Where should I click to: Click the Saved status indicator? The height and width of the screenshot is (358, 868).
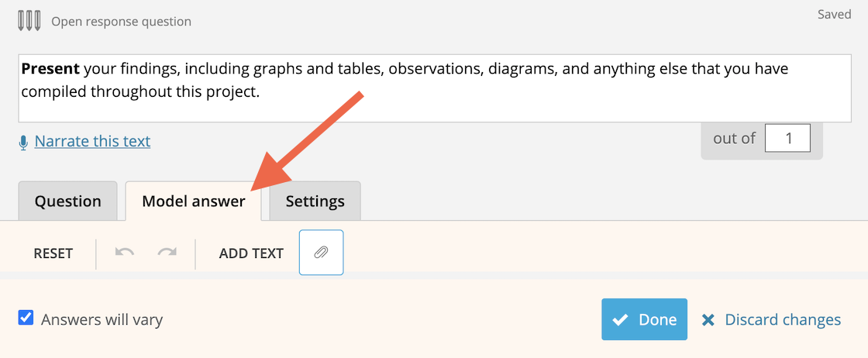tap(834, 15)
